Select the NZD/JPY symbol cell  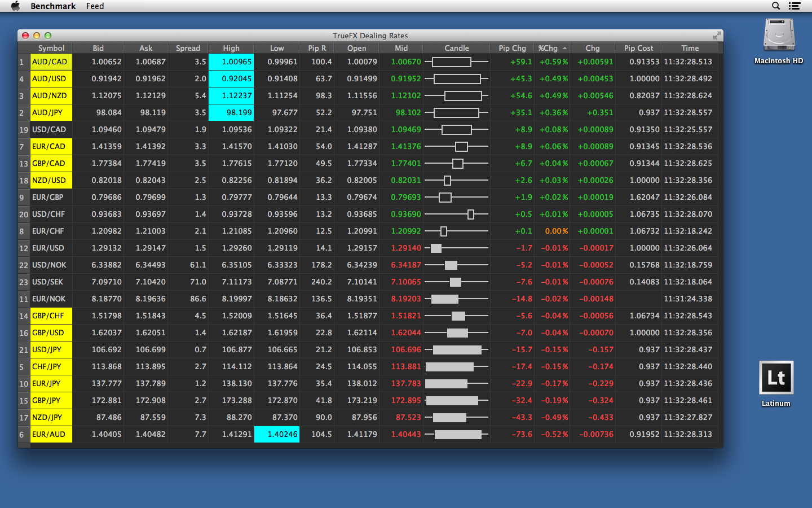click(51, 417)
